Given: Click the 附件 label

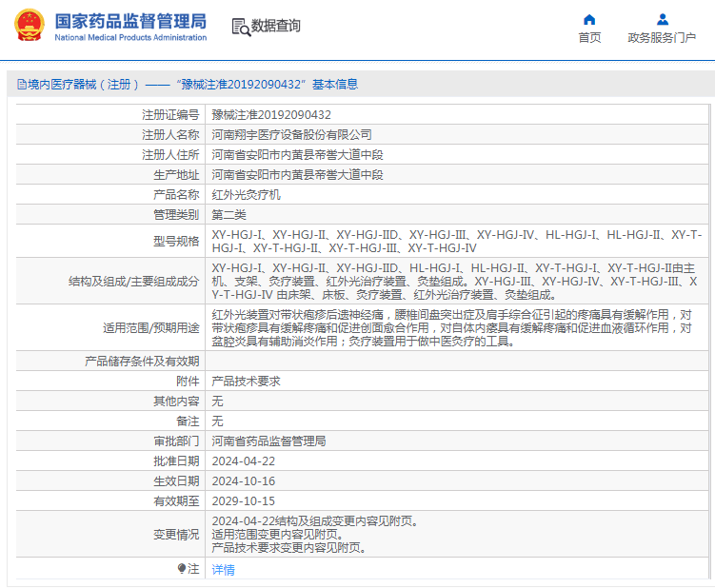Looking at the screenshot, I should tap(188, 382).
